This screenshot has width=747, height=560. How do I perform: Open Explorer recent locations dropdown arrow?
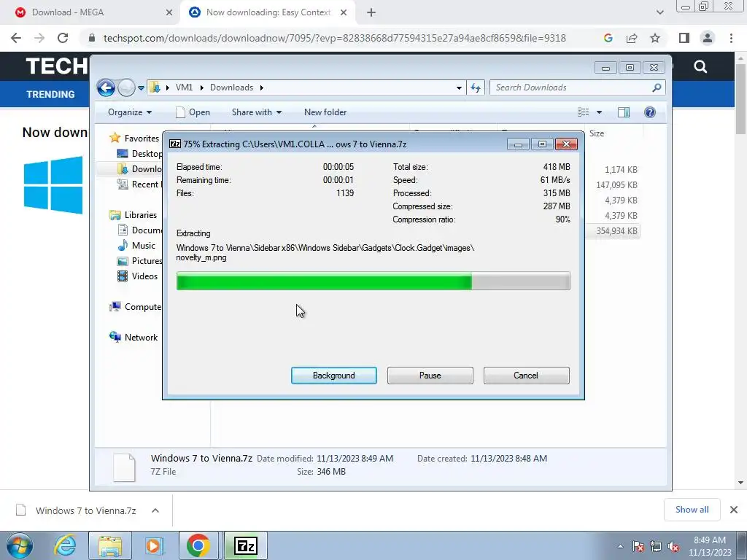[x=141, y=88]
